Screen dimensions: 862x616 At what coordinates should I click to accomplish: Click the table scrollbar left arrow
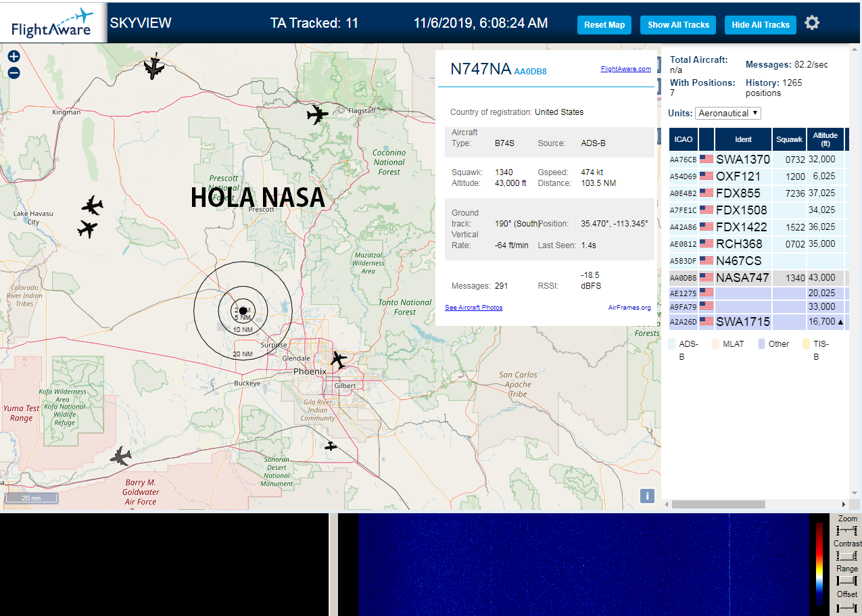666,504
